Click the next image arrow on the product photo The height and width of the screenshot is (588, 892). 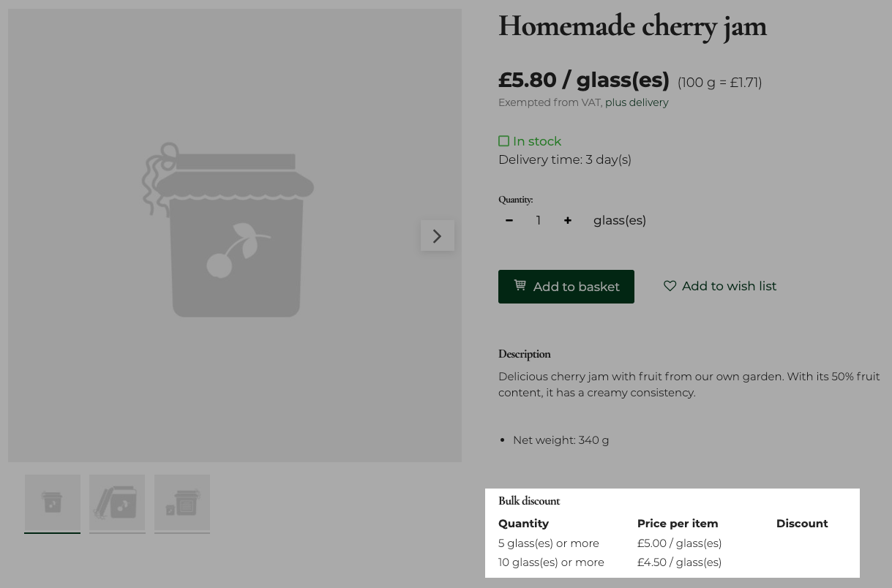coord(437,235)
